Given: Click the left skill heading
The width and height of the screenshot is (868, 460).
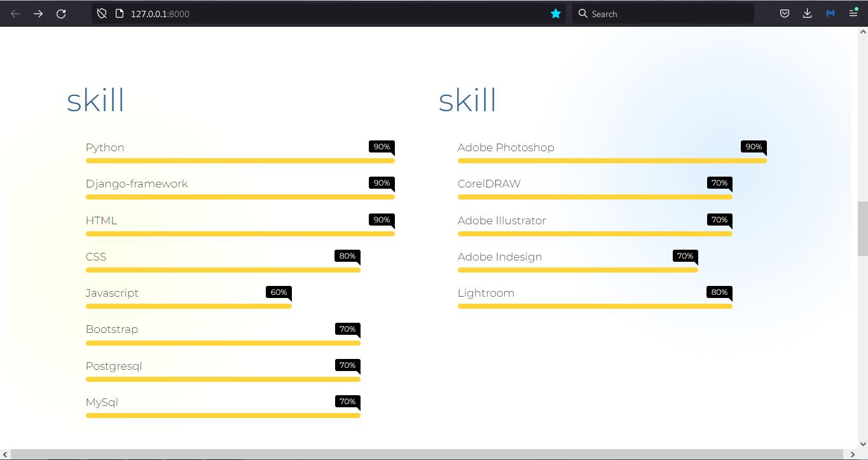Looking at the screenshot, I should pos(95,100).
